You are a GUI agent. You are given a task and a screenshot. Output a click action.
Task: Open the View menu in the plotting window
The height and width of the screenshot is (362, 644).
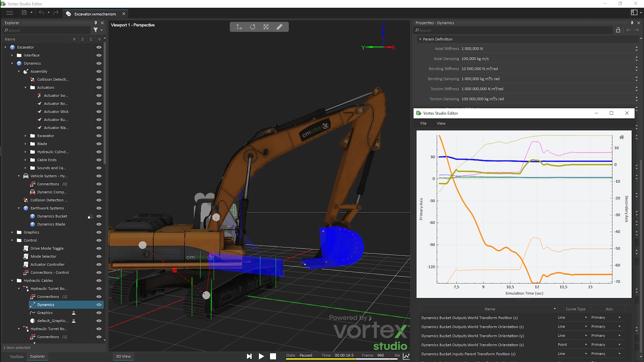coord(441,123)
